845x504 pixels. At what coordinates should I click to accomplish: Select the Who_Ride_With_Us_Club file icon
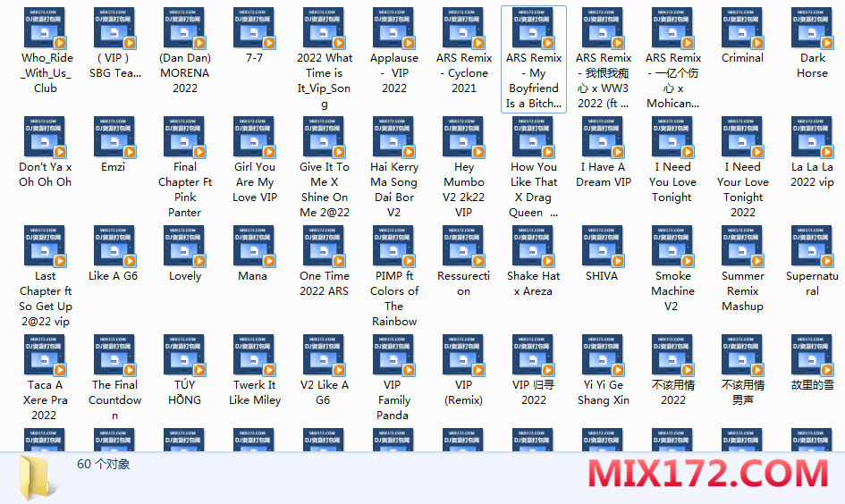pos(45,28)
